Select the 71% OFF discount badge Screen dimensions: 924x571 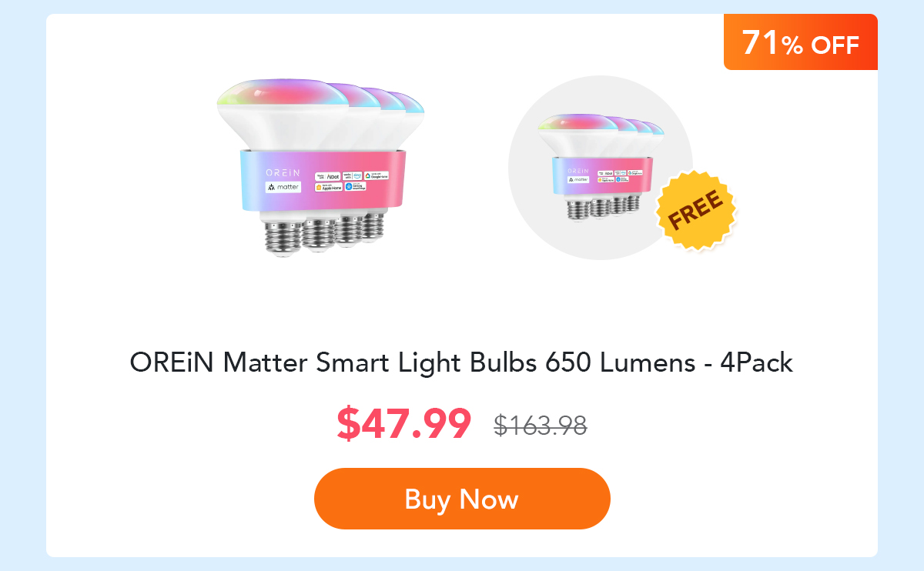pos(801,42)
